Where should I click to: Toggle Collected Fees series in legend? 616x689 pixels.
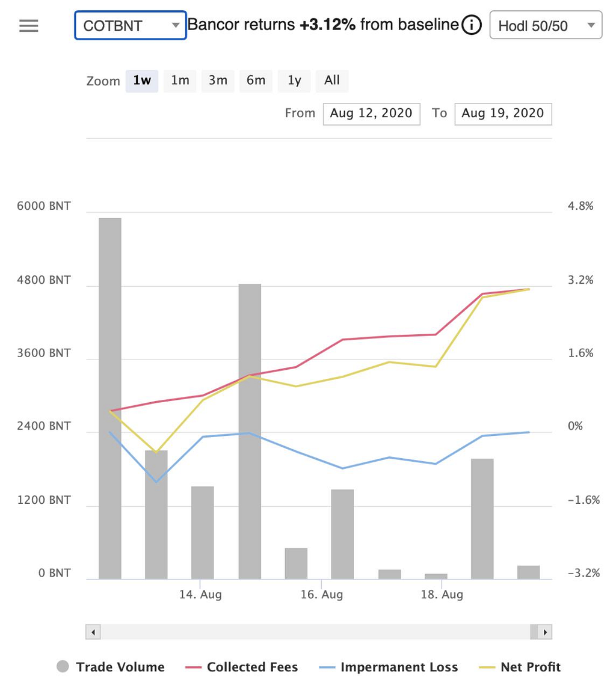[242, 667]
